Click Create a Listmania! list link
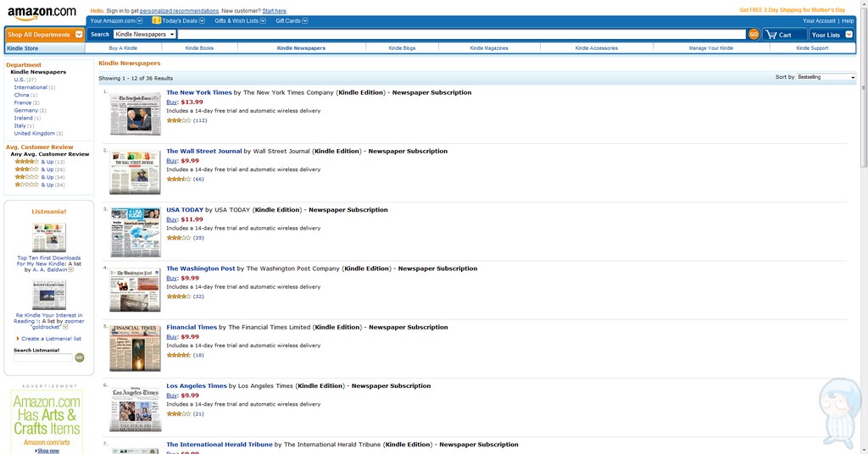 point(51,339)
